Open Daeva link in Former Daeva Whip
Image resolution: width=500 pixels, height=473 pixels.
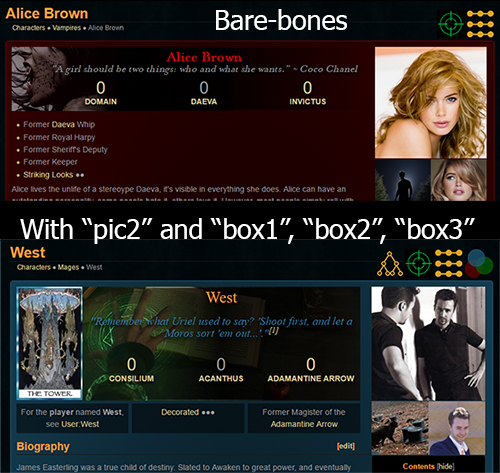tap(63, 125)
